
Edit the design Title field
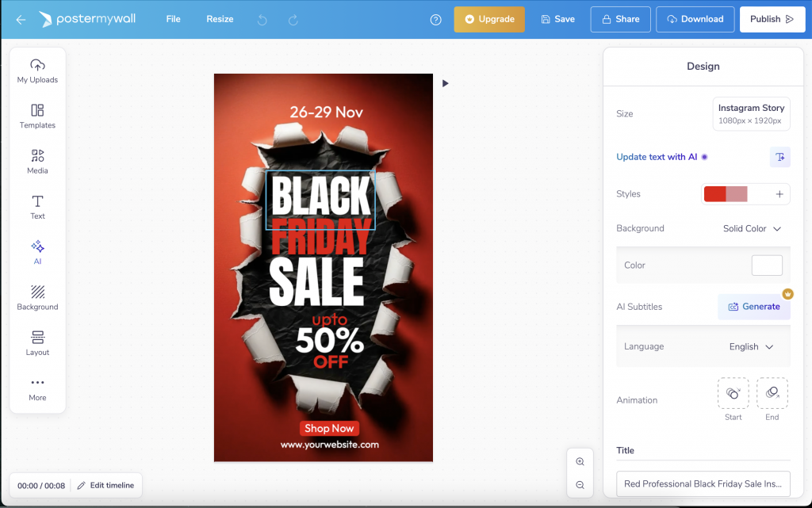click(703, 483)
